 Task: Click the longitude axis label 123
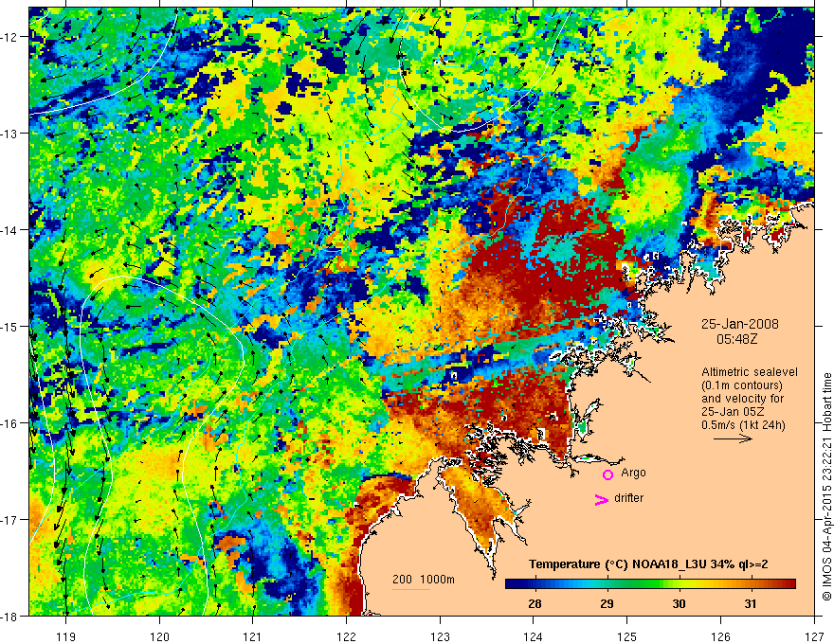point(440,636)
